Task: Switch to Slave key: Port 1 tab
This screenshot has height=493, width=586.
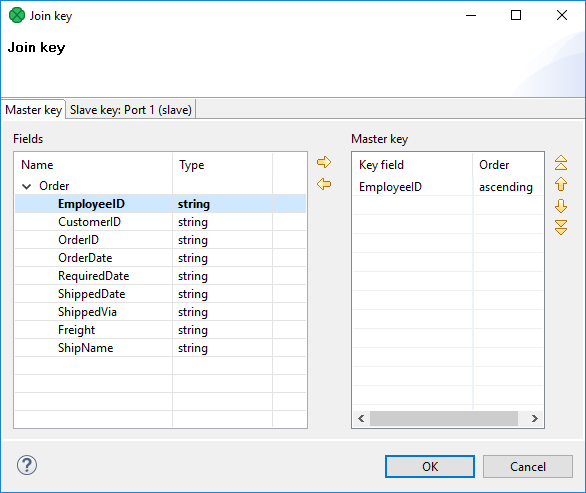Action: (131, 110)
